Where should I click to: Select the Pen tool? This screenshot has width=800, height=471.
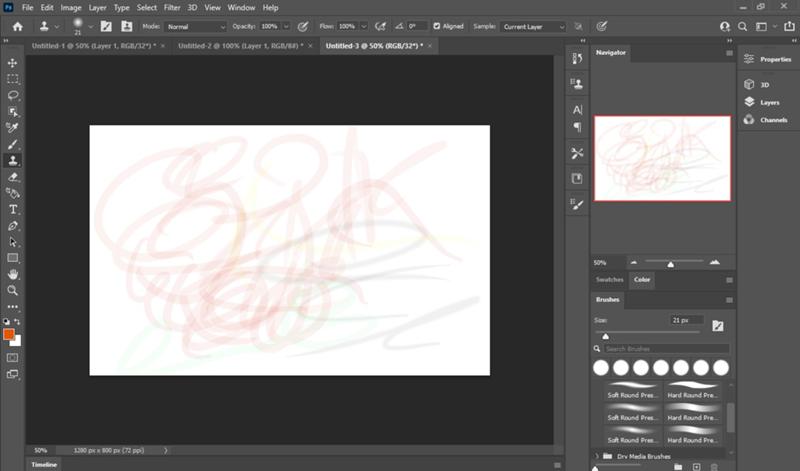click(x=13, y=226)
